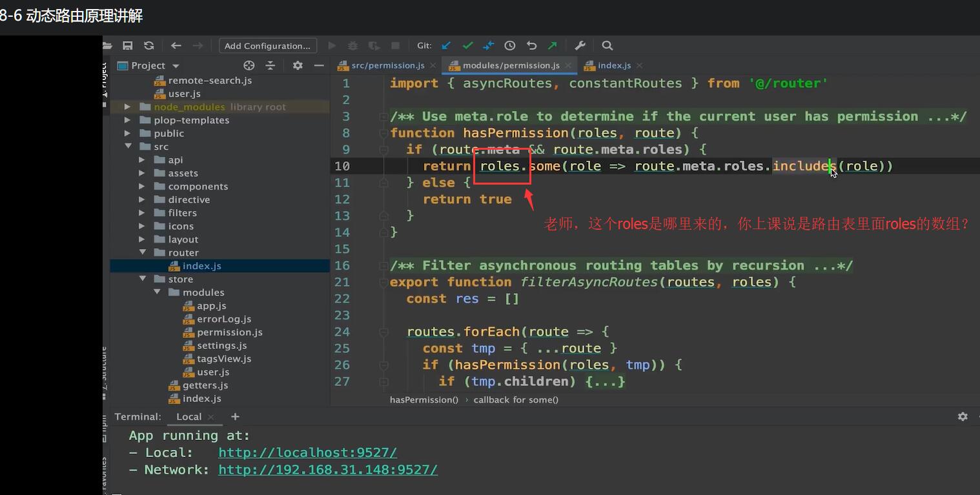Add a new terminal session tab
The height and width of the screenshot is (495, 980).
coord(235,417)
